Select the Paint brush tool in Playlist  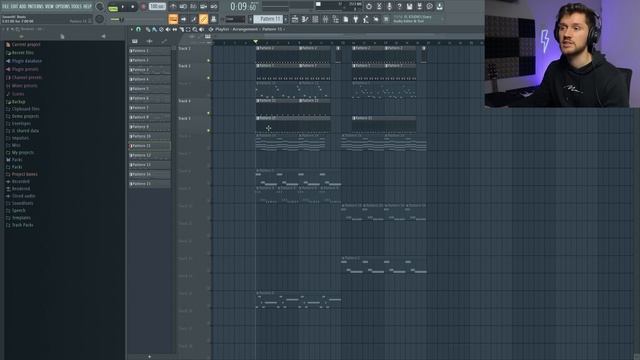coord(154,29)
